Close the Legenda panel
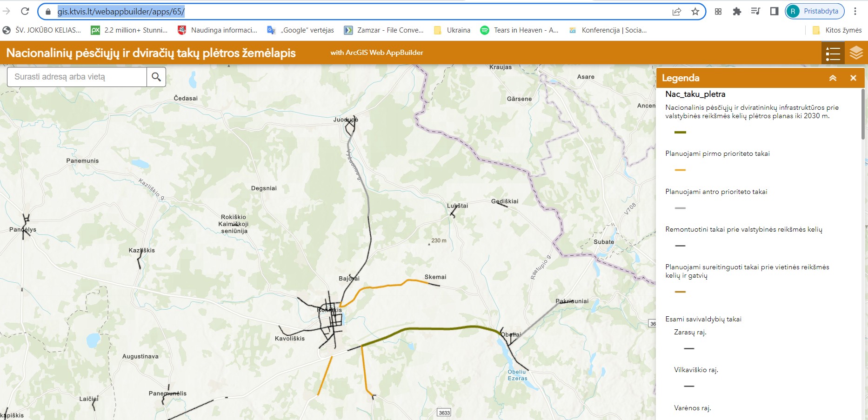Screen dimensions: 868x420 tap(853, 78)
